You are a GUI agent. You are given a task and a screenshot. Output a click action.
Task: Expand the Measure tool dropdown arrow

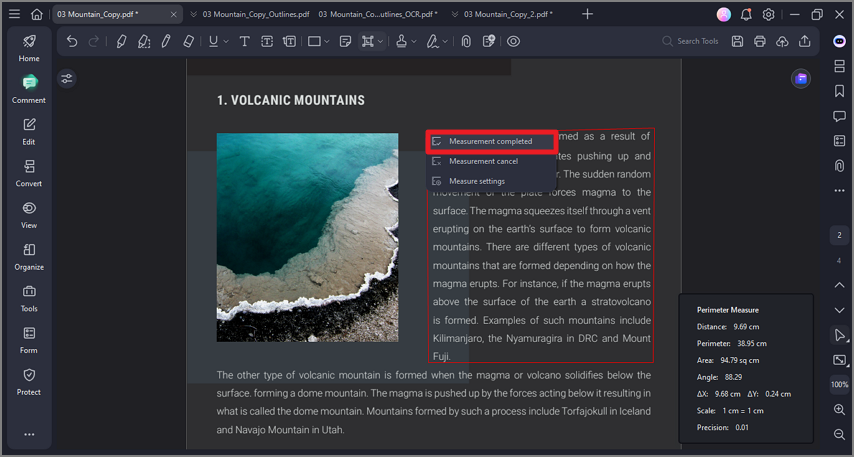pyautogui.click(x=380, y=41)
